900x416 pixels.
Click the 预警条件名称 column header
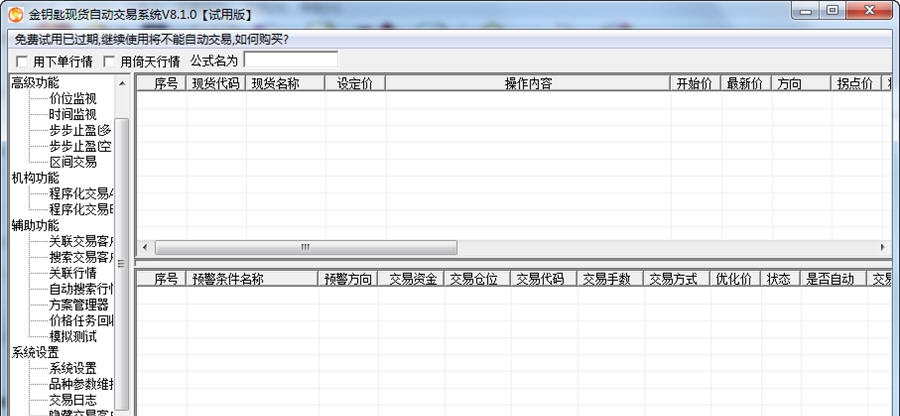(x=252, y=279)
